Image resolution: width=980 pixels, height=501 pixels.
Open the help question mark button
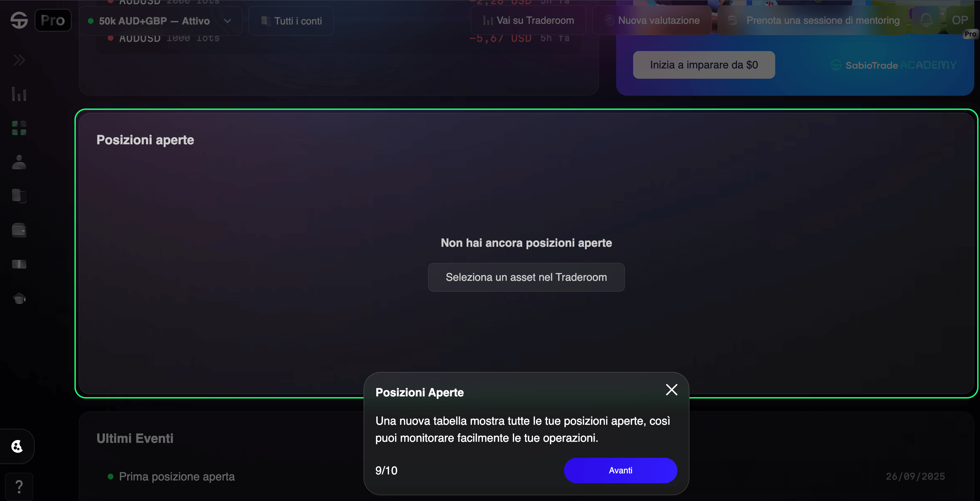click(19, 486)
